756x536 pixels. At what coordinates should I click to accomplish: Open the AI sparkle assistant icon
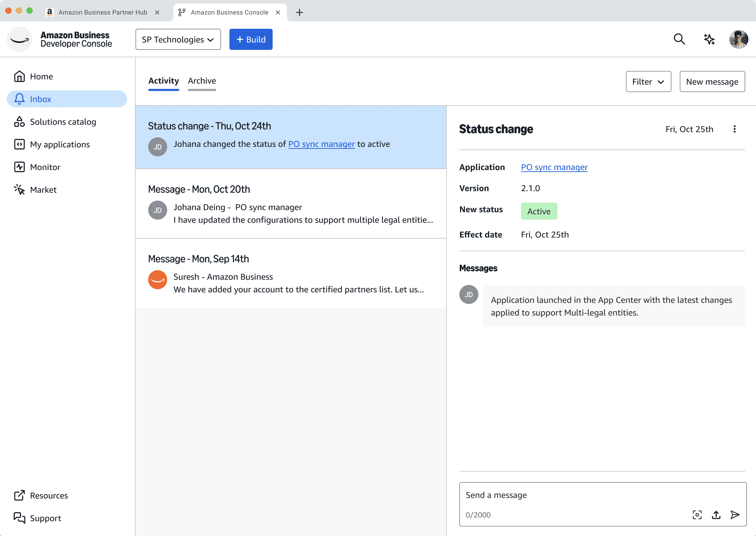coord(709,39)
